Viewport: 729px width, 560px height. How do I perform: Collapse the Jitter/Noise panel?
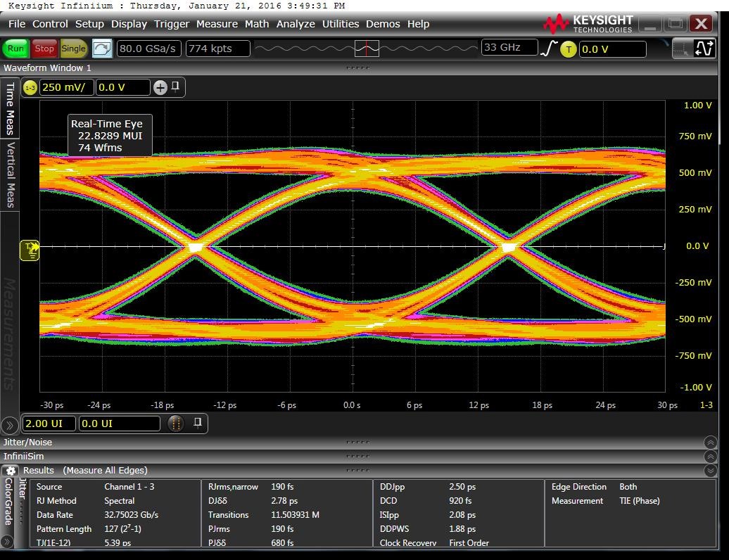coord(710,443)
